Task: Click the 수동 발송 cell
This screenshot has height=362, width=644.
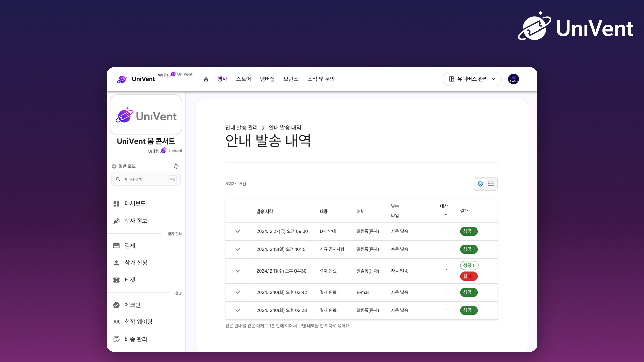Action: (399, 249)
